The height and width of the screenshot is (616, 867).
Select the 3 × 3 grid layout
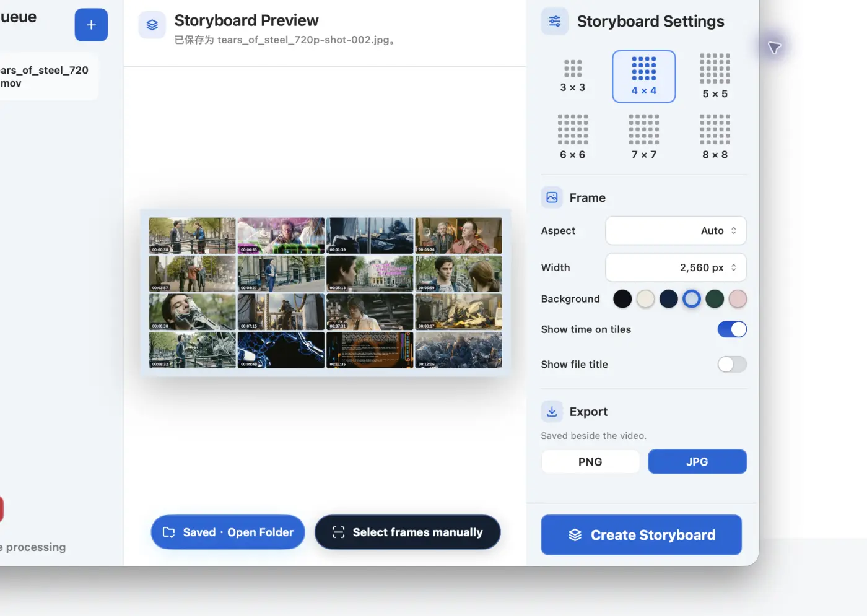coord(573,76)
